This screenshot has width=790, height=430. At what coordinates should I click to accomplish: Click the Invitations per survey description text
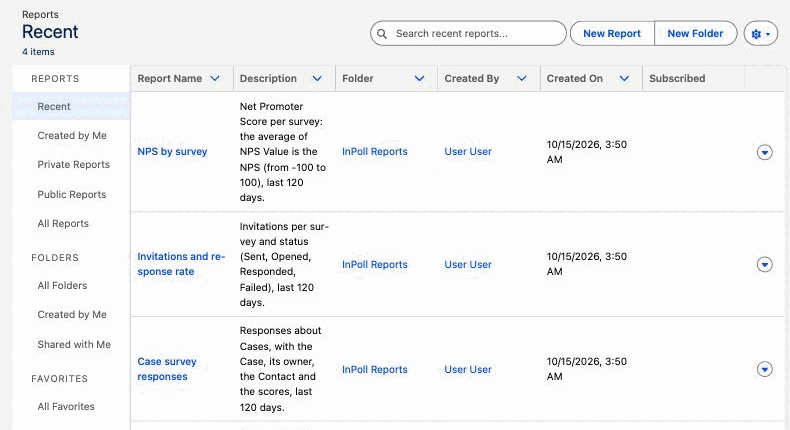pos(284,264)
